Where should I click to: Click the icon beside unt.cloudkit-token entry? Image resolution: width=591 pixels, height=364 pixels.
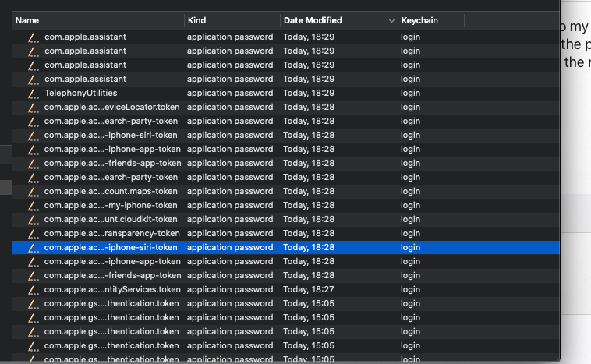[x=32, y=219]
